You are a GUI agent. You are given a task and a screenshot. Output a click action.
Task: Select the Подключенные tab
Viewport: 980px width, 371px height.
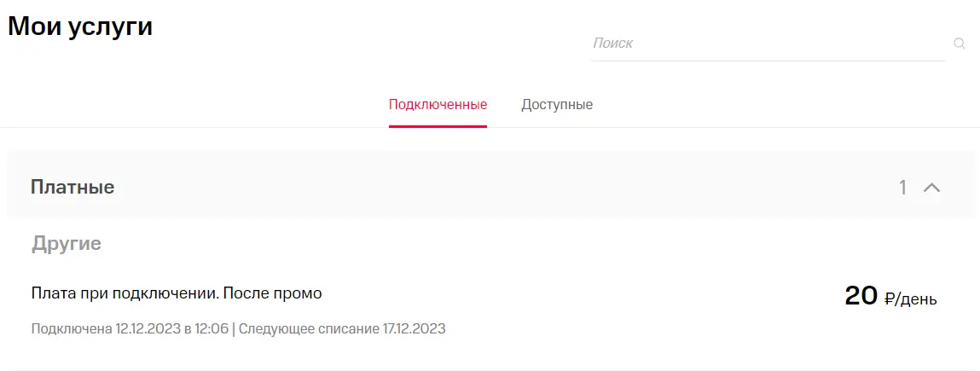(x=438, y=104)
